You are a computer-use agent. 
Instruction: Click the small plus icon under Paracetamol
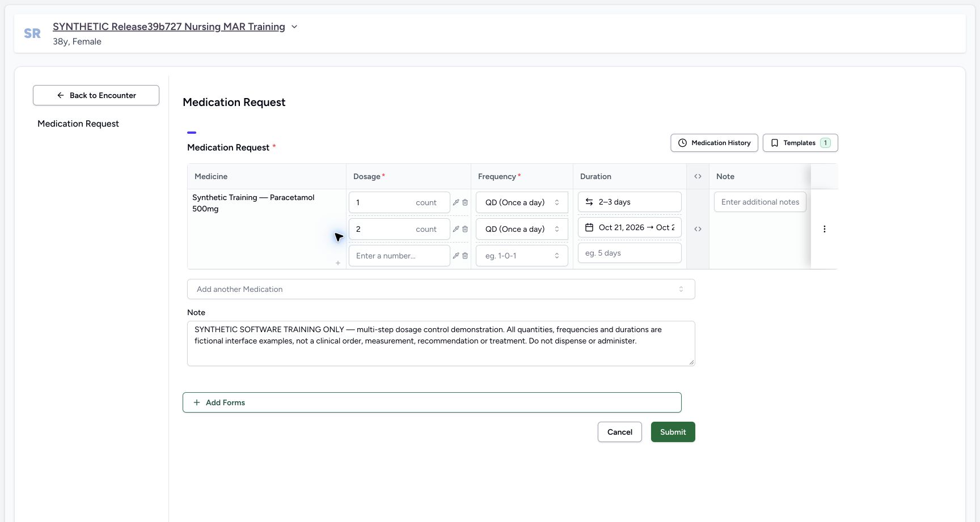click(338, 263)
